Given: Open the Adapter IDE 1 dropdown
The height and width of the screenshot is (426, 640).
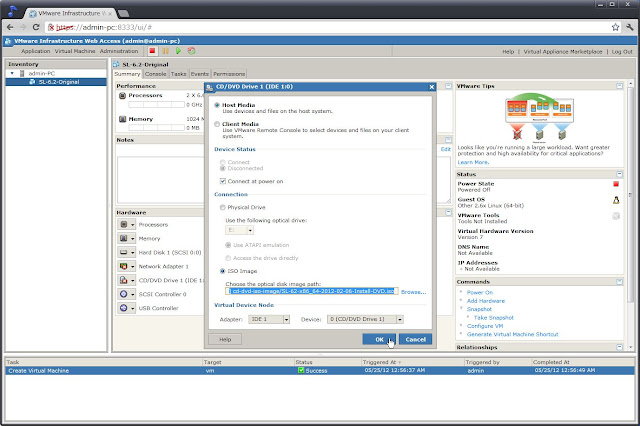Looking at the screenshot, I should pyautogui.click(x=269, y=320).
